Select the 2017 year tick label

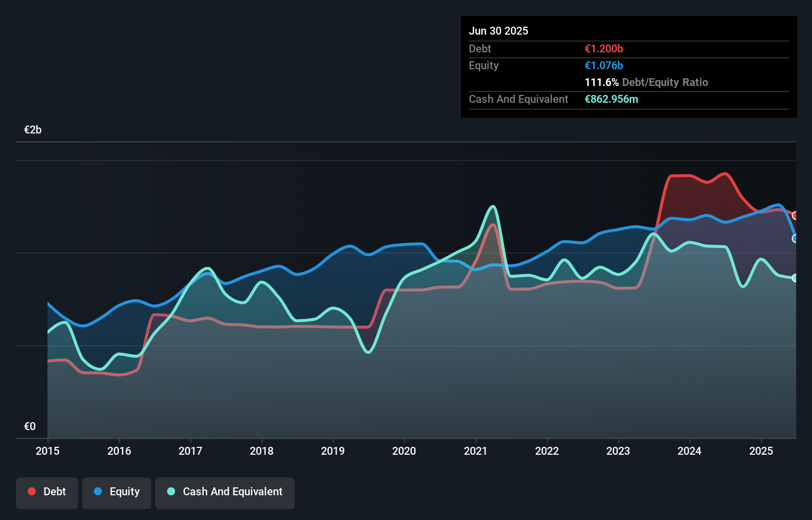(x=190, y=451)
